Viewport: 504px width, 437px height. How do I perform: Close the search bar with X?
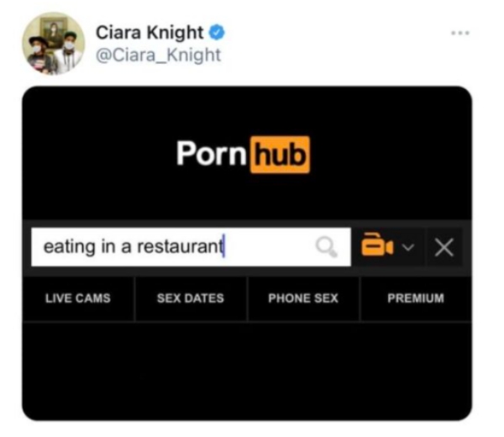(444, 247)
